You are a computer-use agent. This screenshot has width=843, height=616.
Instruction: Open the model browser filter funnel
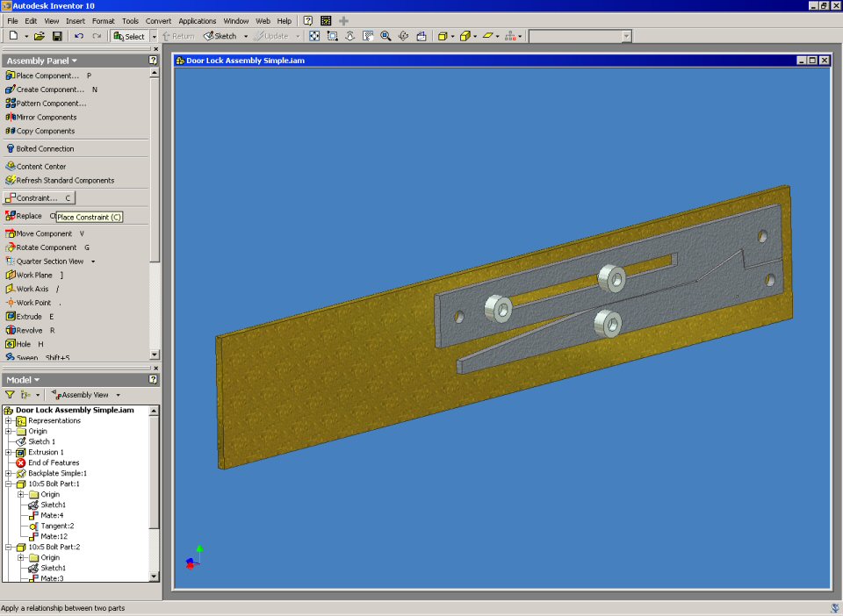[11, 395]
